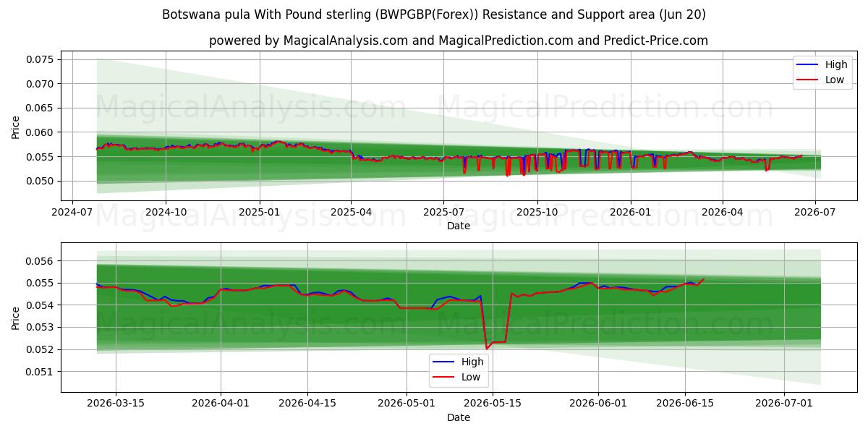Click the 2025-04 date tick
The width and height of the screenshot is (868, 434).
(x=351, y=213)
